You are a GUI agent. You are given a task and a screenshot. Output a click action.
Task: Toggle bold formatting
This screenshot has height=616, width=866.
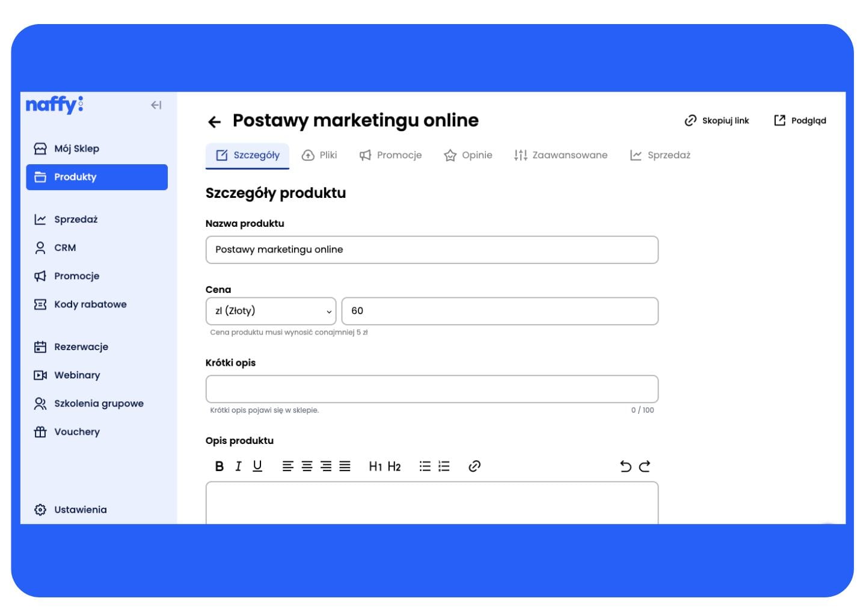(220, 466)
